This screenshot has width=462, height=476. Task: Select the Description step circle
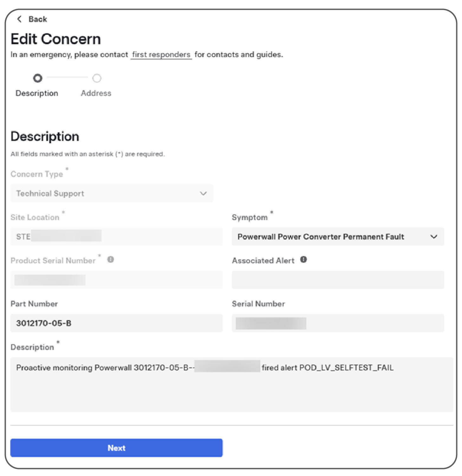tap(37, 78)
